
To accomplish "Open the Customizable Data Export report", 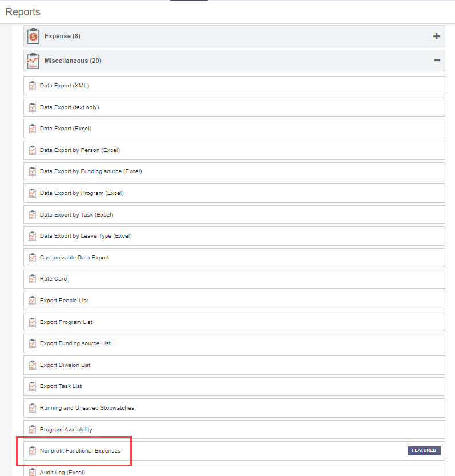I will pos(234,258).
